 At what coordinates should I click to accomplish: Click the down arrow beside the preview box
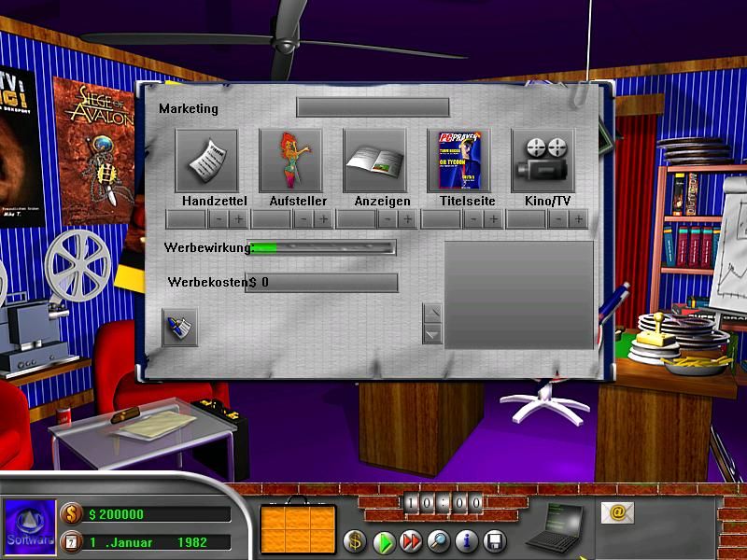(432, 333)
